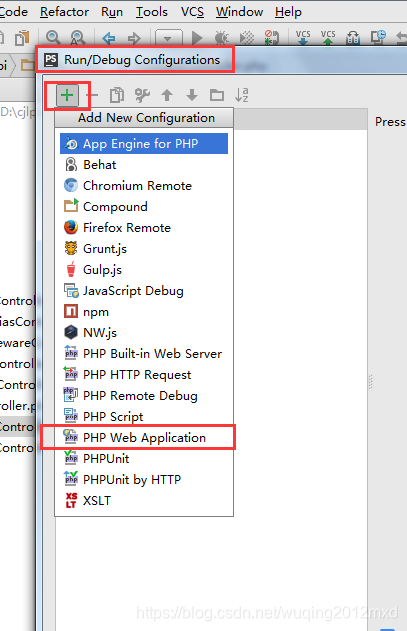The height and width of the screenshot is (631, 407).
Task: Click the Find magnifier icon in main toolbar
Action: (53, 38)
